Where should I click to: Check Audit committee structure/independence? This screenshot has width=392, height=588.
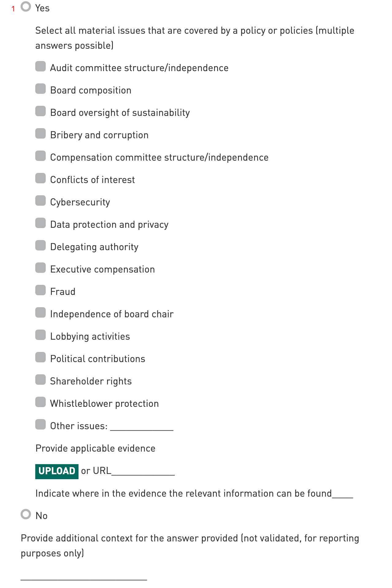(40, 67)
